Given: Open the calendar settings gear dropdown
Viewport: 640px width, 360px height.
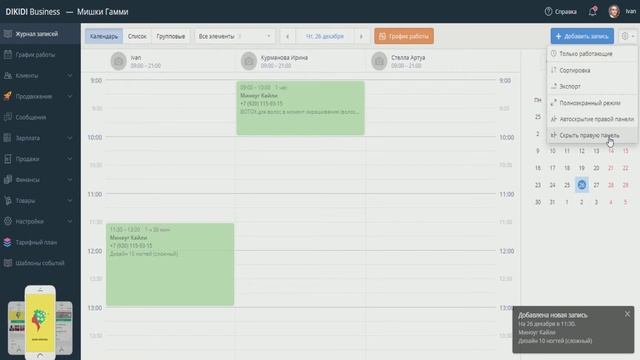Looking at the screenshot, I should click(627, 36).
